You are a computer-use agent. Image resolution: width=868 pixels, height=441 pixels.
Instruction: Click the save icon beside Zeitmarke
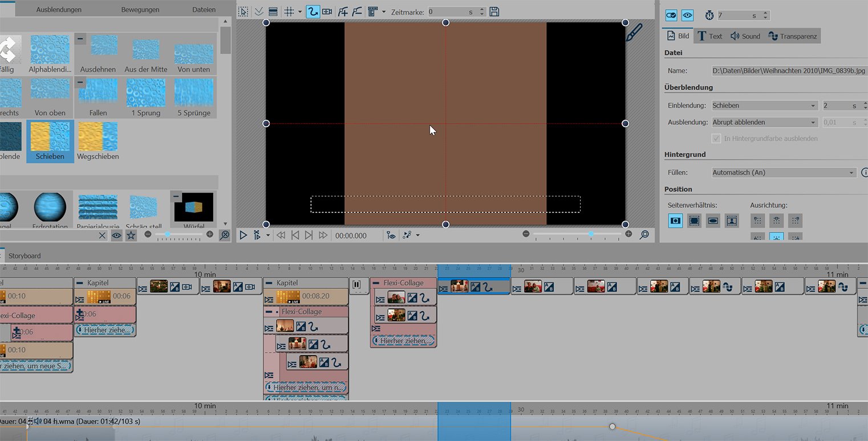click(x=494, y=11)
